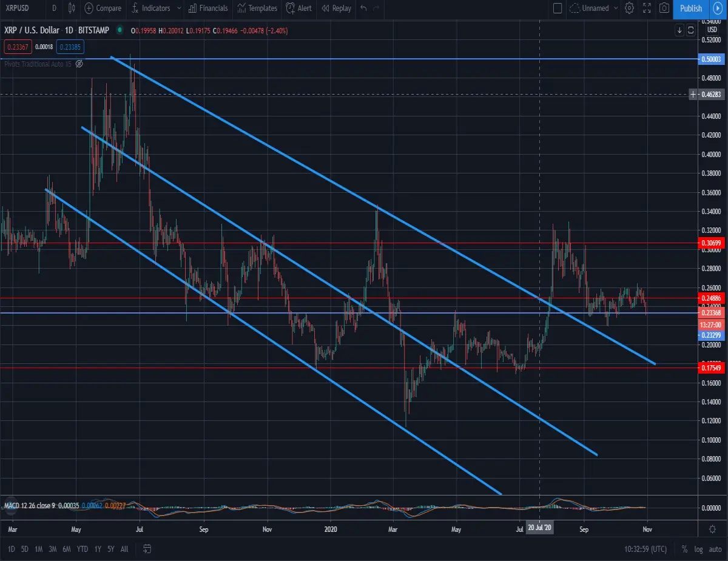Screen dimensions: 728x561
Task: Toggle auto scale mode
Action: [x=715, y=549]
